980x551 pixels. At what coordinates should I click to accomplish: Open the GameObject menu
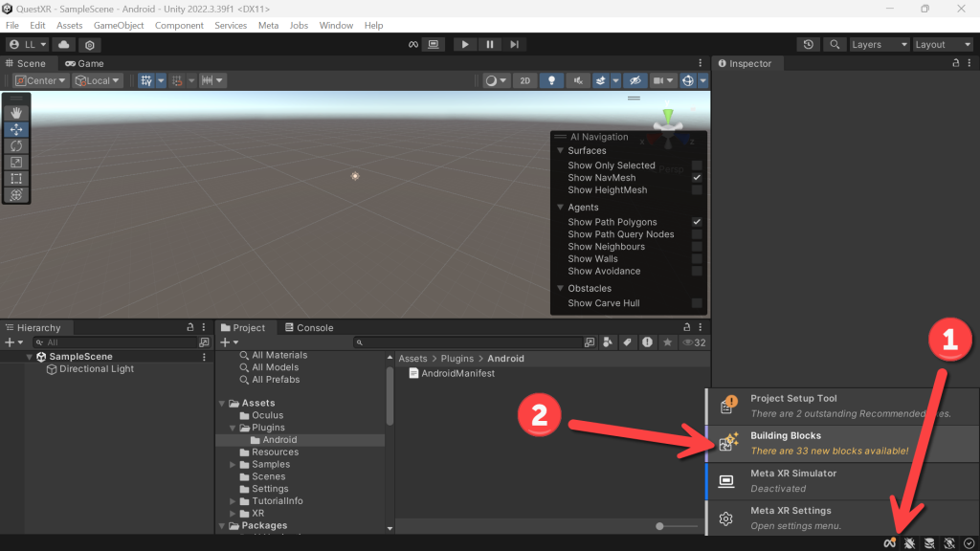pyautogui.click(x=119, y=26)
